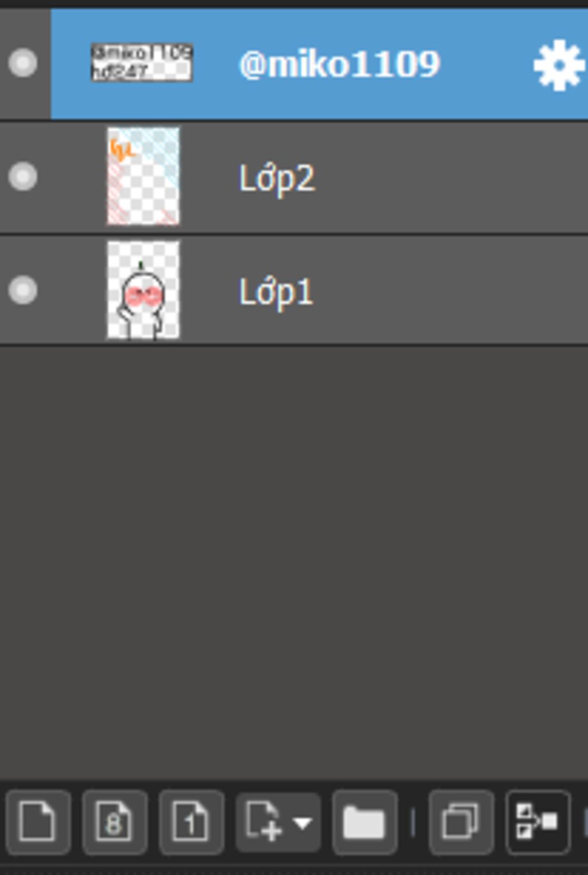This screenshot has width=588, height=875.
Task: Add a new 8-bit layer
Action: [114, 822]
